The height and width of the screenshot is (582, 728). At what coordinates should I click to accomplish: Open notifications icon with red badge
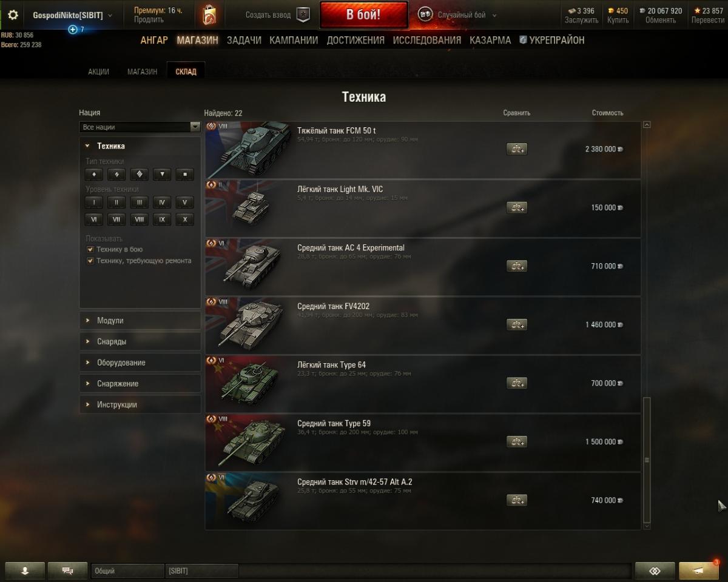point(699,570)
